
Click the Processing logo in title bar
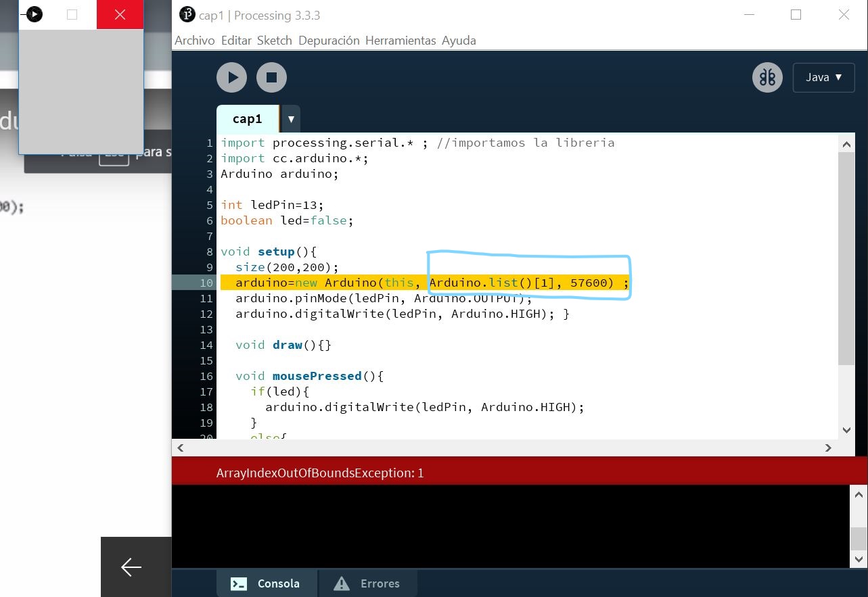[x=187, y=14]
